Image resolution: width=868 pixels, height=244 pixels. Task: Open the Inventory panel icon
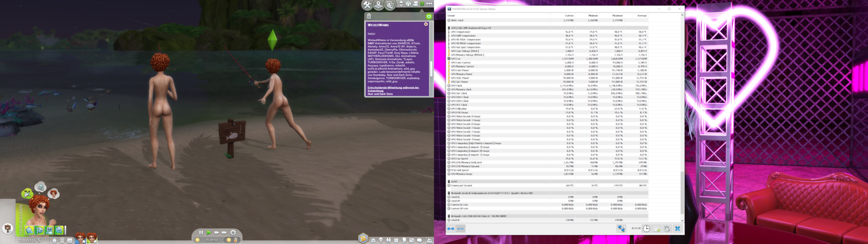(x=396, y=240)
